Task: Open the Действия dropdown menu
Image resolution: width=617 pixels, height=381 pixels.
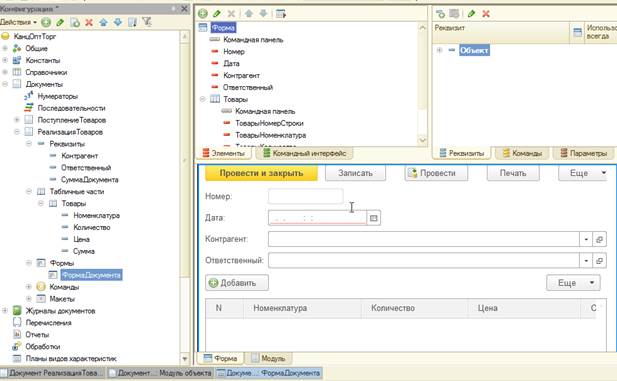Action: [x=18, y=22]
